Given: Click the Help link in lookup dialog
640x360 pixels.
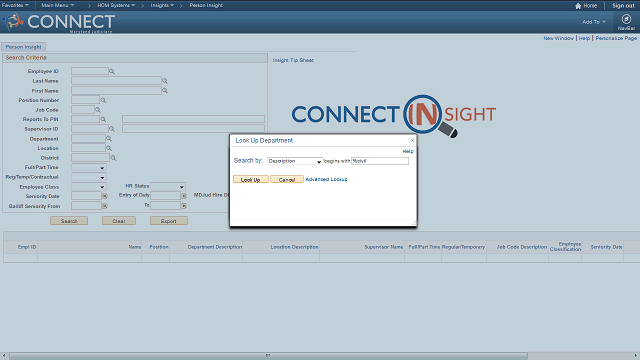Looking at the screenshot, I should tap(408, 151).
